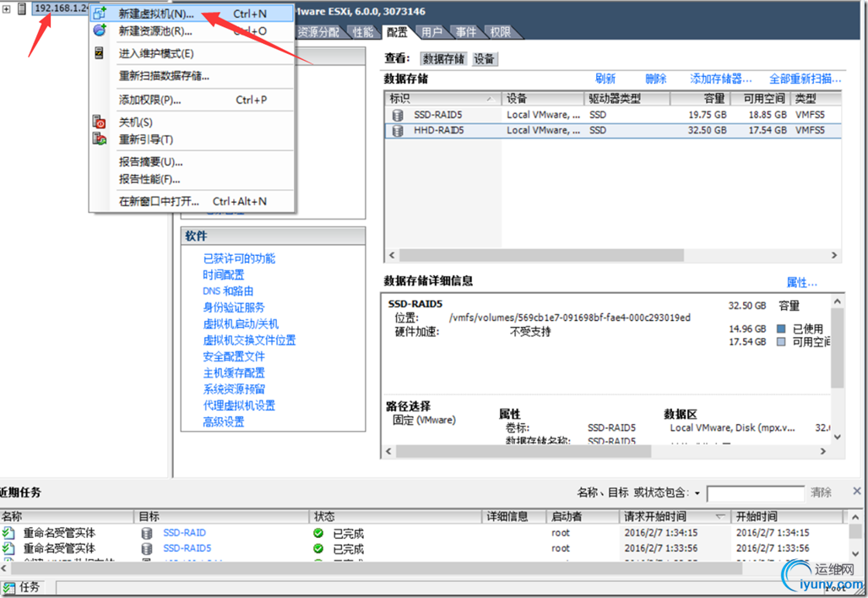Select New Virtual Machine (新建虚拟机) menu entry

pyautogui.click(x=192, y=14)
